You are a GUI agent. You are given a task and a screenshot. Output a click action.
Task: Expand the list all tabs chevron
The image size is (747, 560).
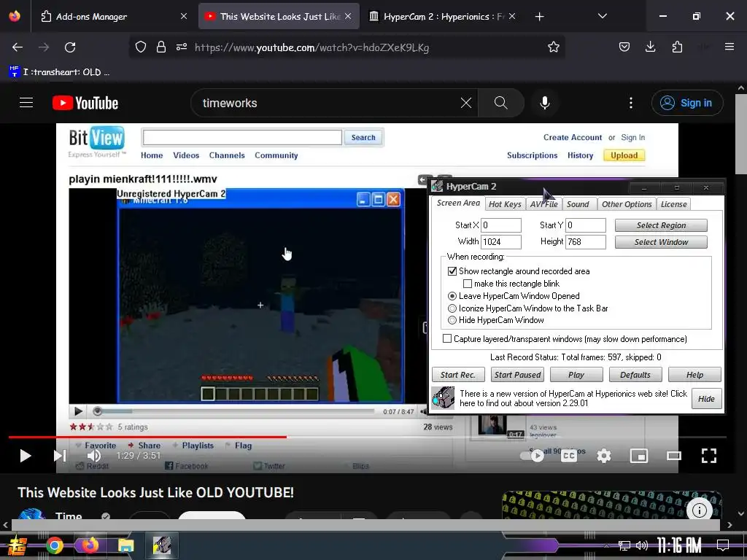click(x=602, y=16)
